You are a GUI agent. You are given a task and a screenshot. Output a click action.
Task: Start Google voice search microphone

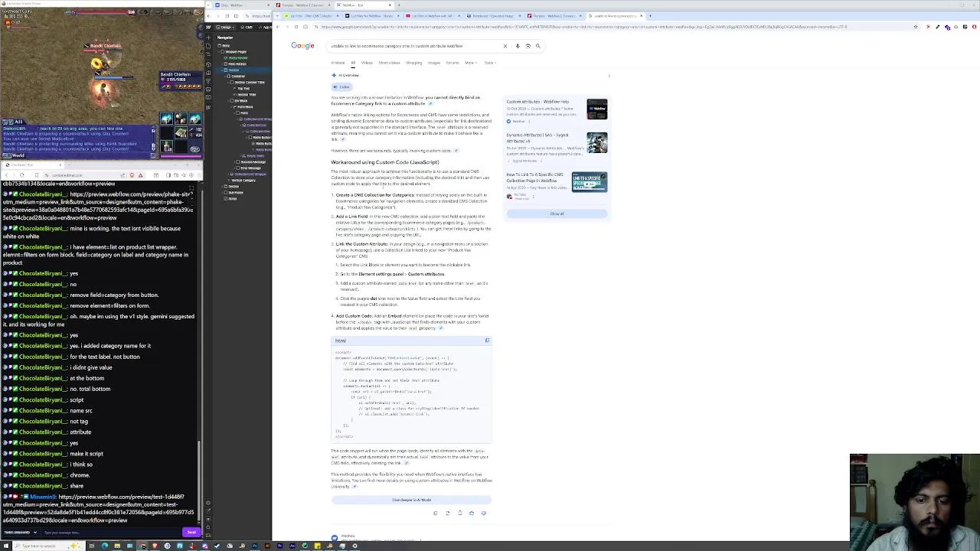click(x=518, y=46)
